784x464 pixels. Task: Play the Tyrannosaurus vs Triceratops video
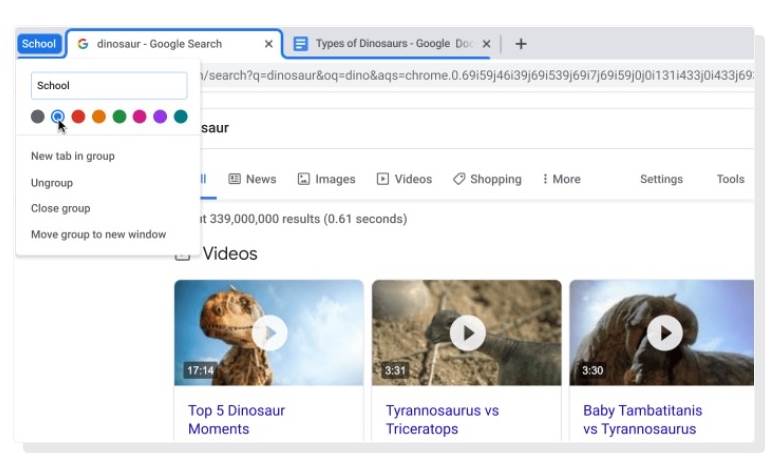click(467, 332)
